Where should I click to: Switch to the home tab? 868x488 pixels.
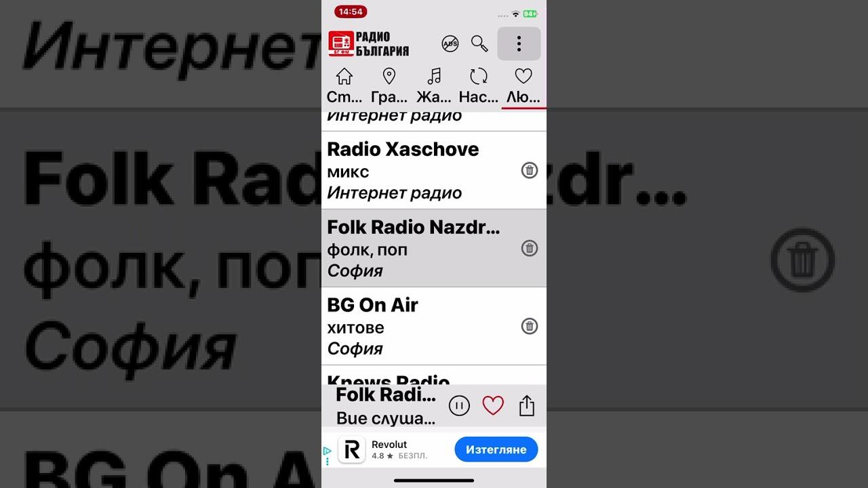pos(344,86)
